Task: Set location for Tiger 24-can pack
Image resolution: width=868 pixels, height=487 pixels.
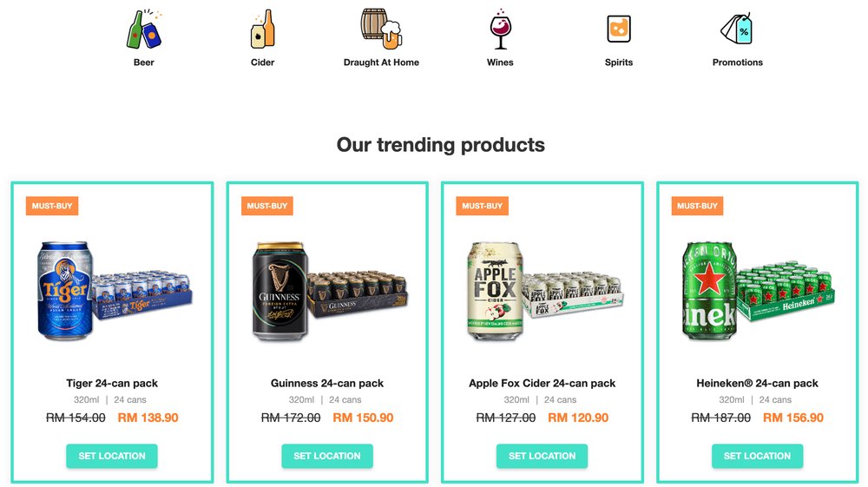Action: pyautogui.click(x=112, y=456)
